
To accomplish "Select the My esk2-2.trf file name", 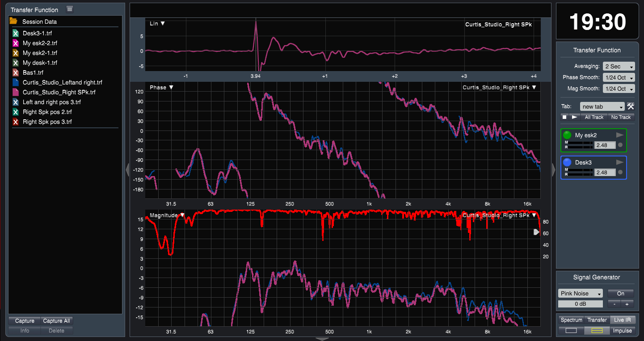I will pos(40,43).
